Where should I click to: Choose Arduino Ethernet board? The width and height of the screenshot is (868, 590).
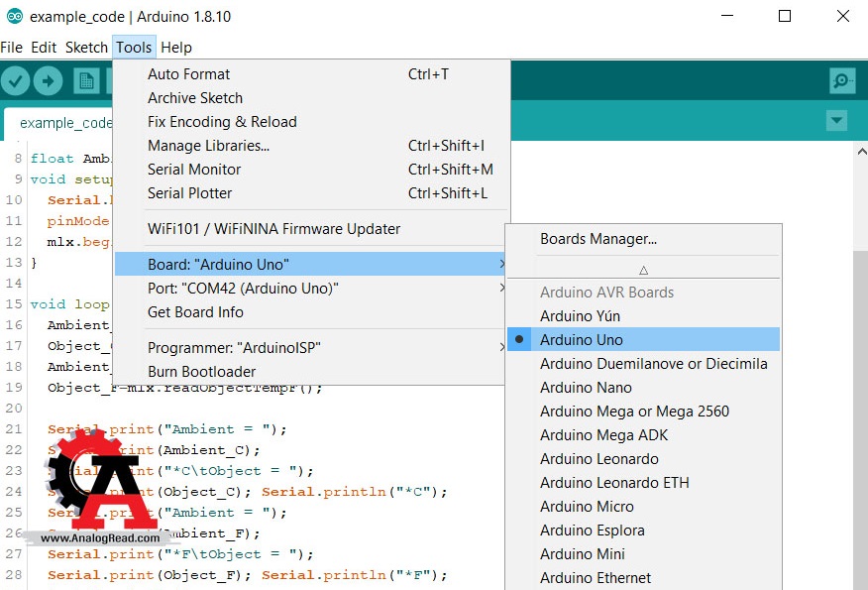pos(643,578)
